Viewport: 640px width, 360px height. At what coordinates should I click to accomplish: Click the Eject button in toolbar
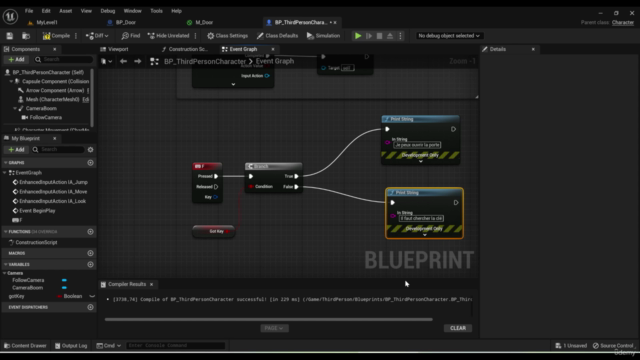(x=390, y=36)
